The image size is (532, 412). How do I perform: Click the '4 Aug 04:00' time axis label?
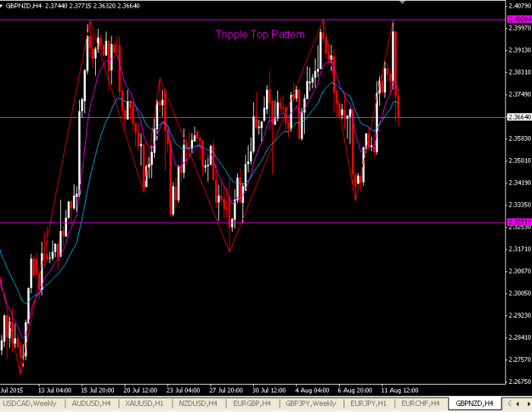click(312, 390)
